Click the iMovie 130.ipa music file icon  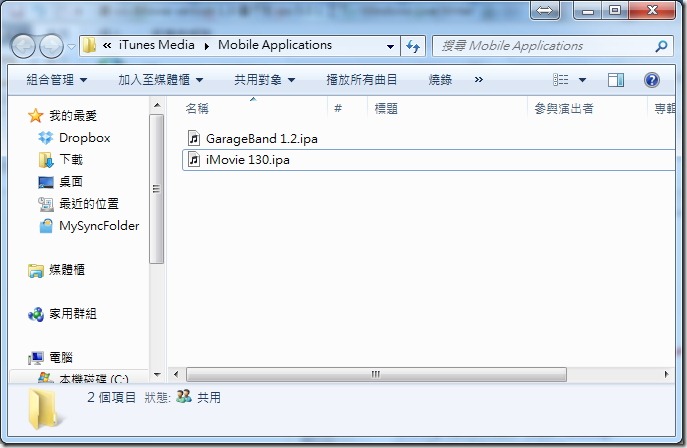194,159
